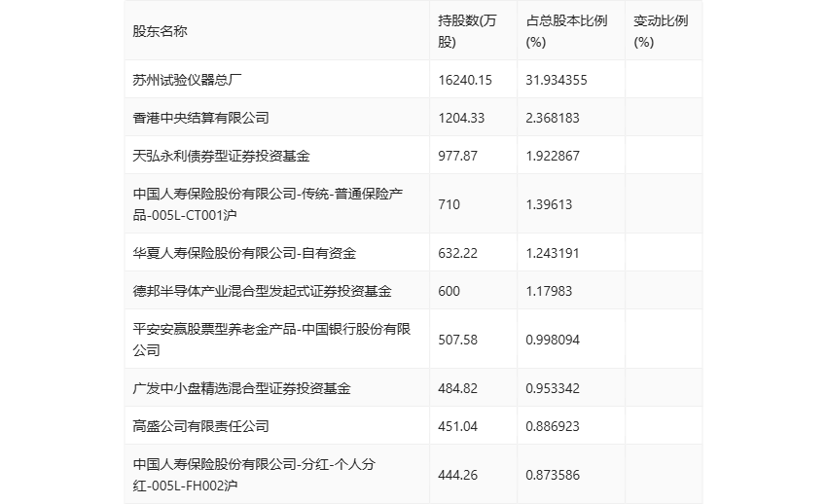Select 中国人寿保险 传统-普通保险产品 shareholder
This screenshot has width=827, height=504.
pos(268,204)
